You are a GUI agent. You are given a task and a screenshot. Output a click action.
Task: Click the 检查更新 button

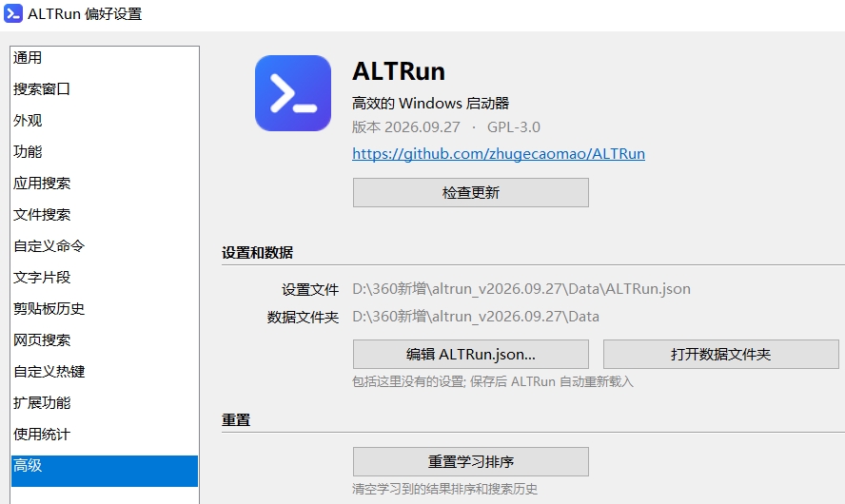[470, 193]
